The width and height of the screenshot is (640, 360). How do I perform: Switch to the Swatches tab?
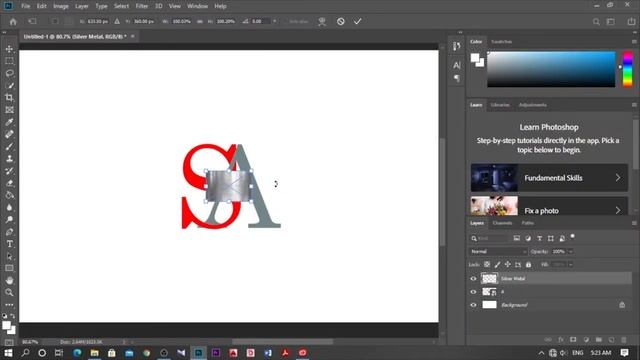[501, 42]
